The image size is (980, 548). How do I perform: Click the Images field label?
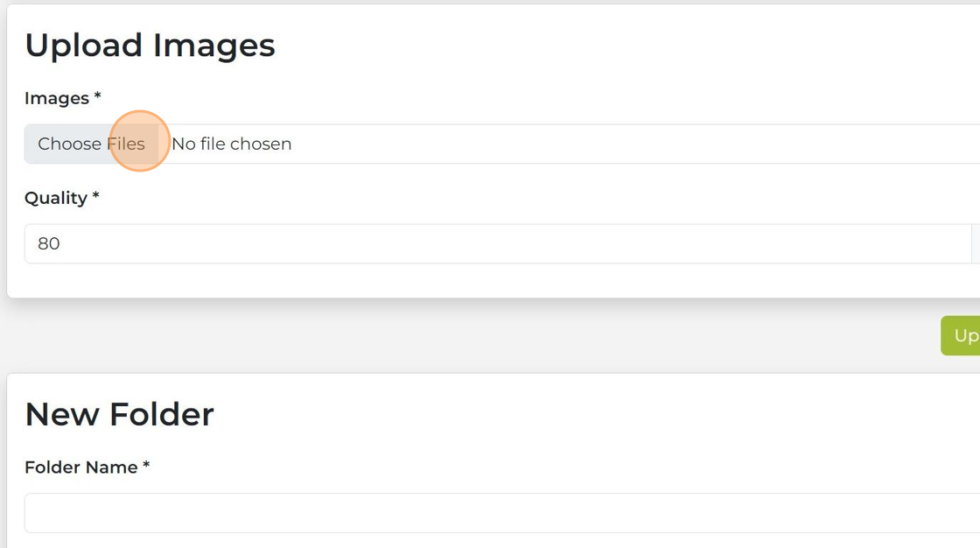click(56, 98)
